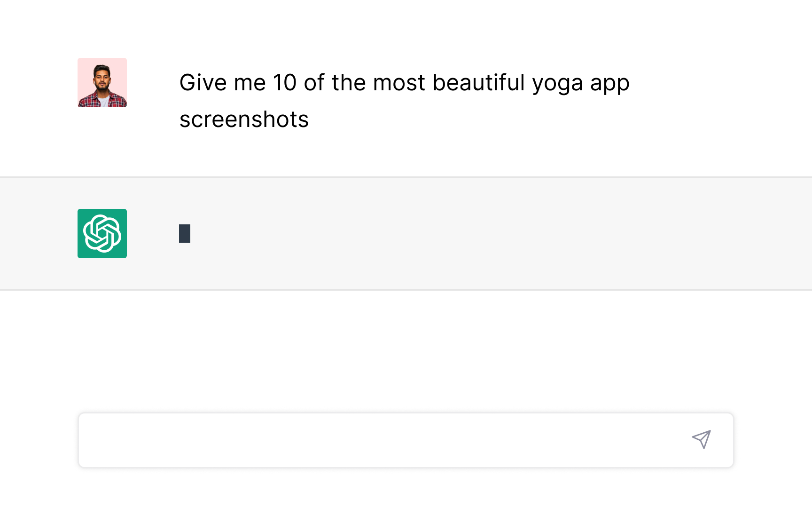Image resolution: width=812 pixels, height=508 pixels.
Task: Click the number "10" in the user message
Action: point(285,83)
